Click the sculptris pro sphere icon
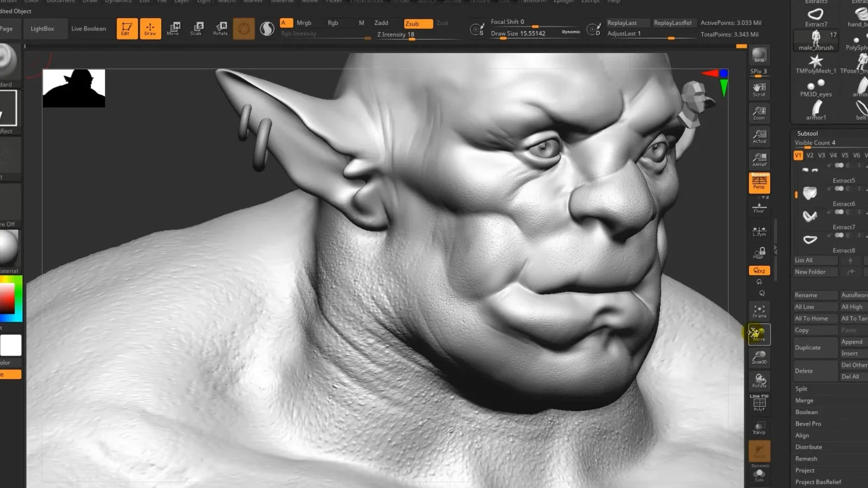868x488 pixels. pyautogui.click(x=267, y=29)
